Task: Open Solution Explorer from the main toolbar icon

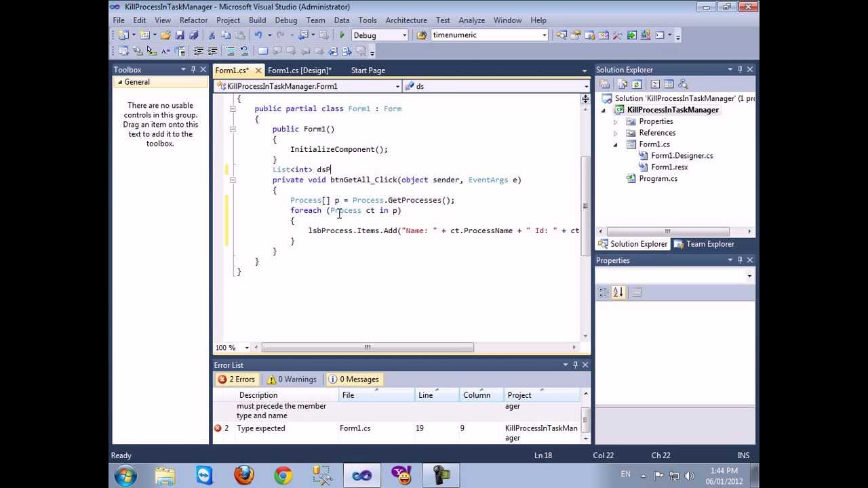Action: [561, 35]
